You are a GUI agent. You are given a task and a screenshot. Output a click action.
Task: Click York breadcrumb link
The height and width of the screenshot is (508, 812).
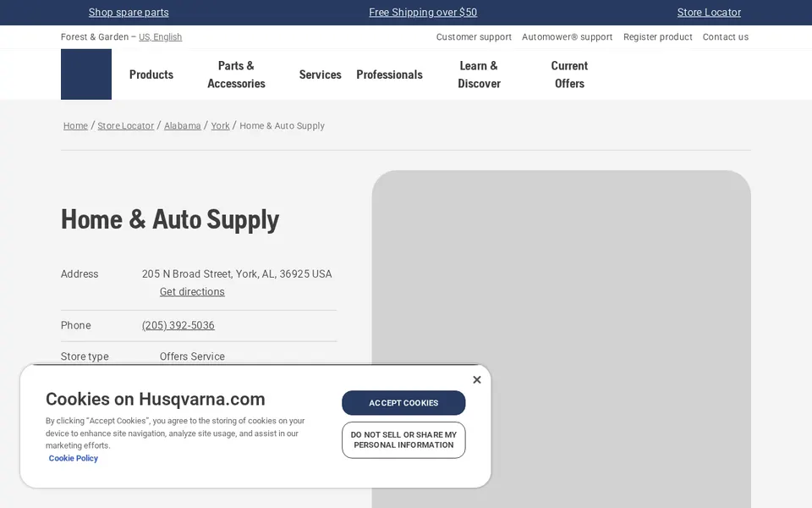[220, 125]
